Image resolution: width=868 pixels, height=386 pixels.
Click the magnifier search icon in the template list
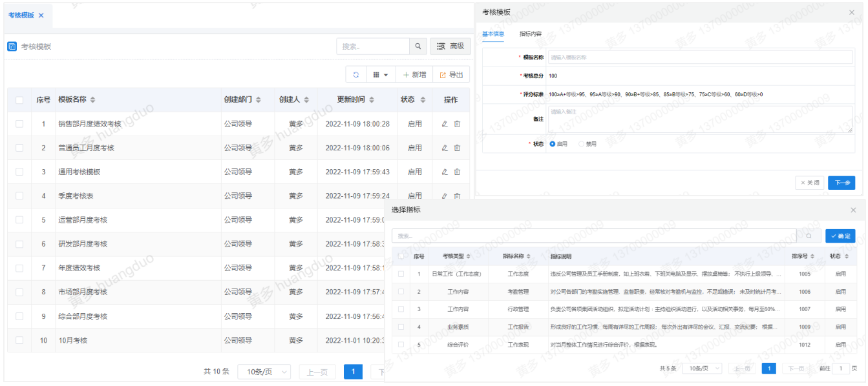click(418, 46)
